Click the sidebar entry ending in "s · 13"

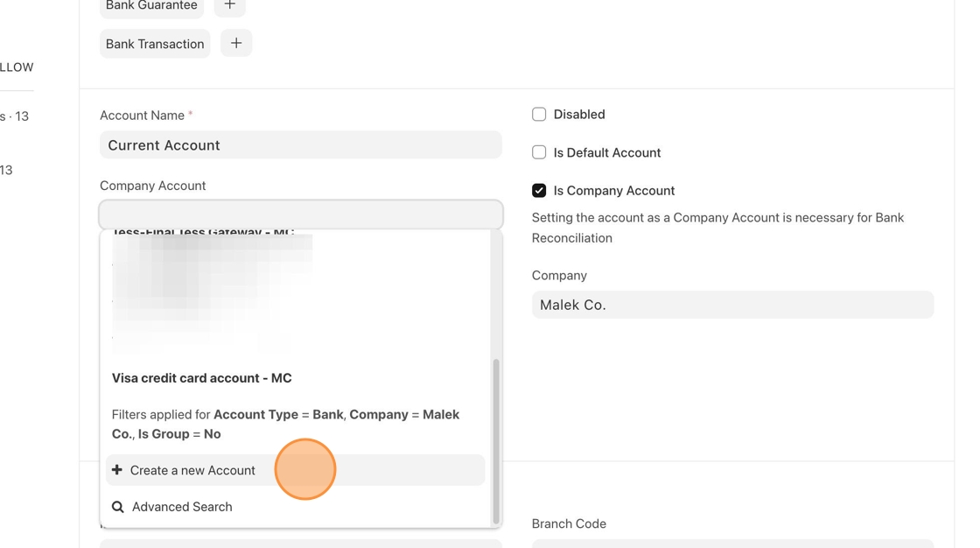[15, 116]
